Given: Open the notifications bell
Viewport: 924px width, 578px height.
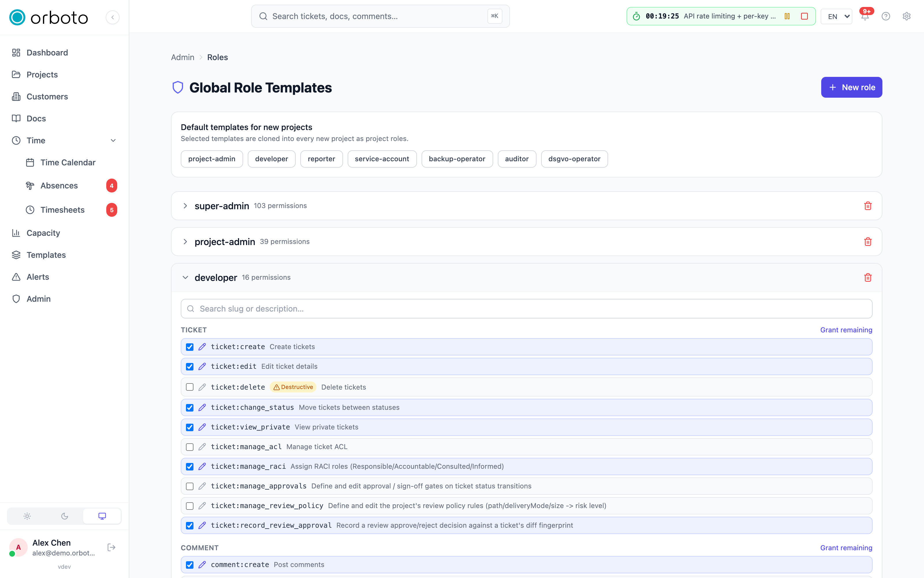Looking at the screenshot, I should [865, 16].
